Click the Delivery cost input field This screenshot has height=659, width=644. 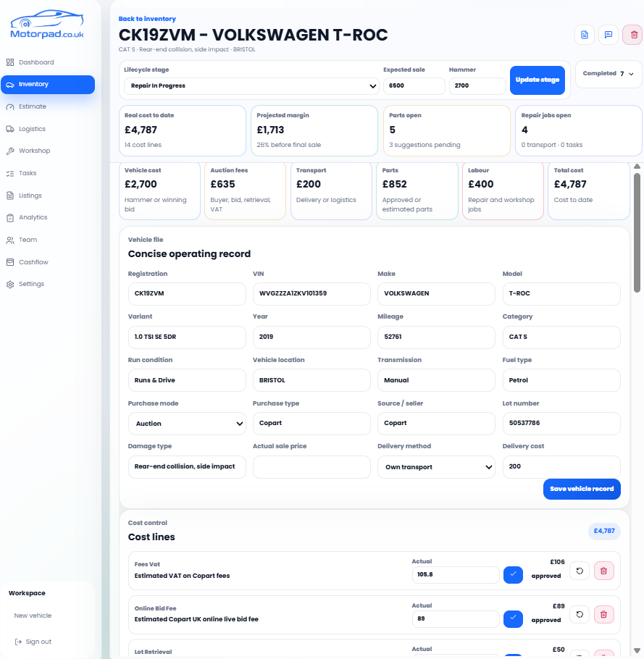(x=561, y=467)
